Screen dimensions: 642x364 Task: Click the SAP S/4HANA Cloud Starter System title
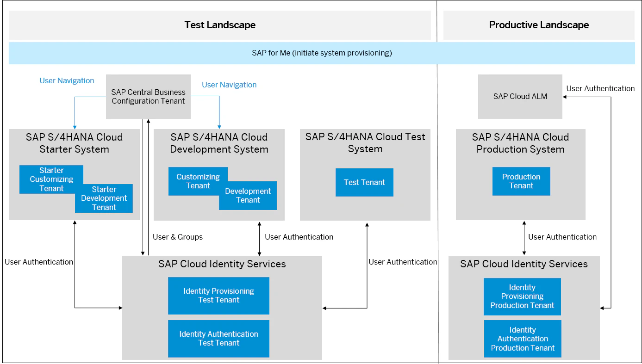74,143
